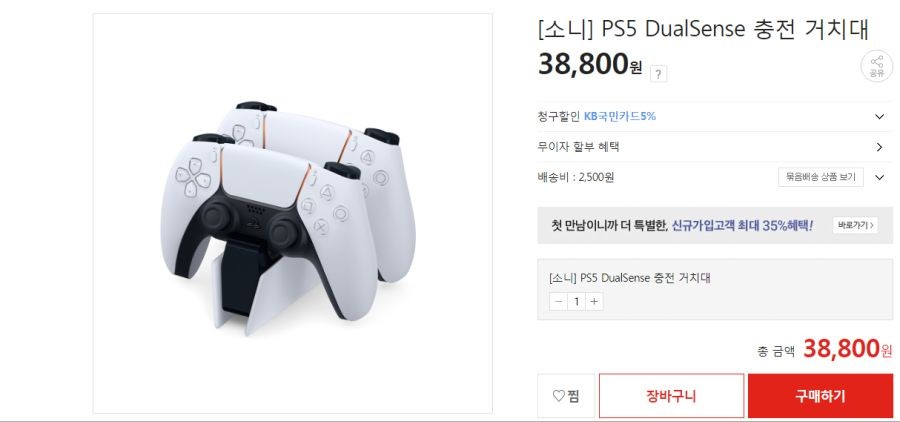Image resolution: width=900 pixels, height=422 pixels.
Task: Click 바로가기 on the new member banner
Action: (855, 225)
